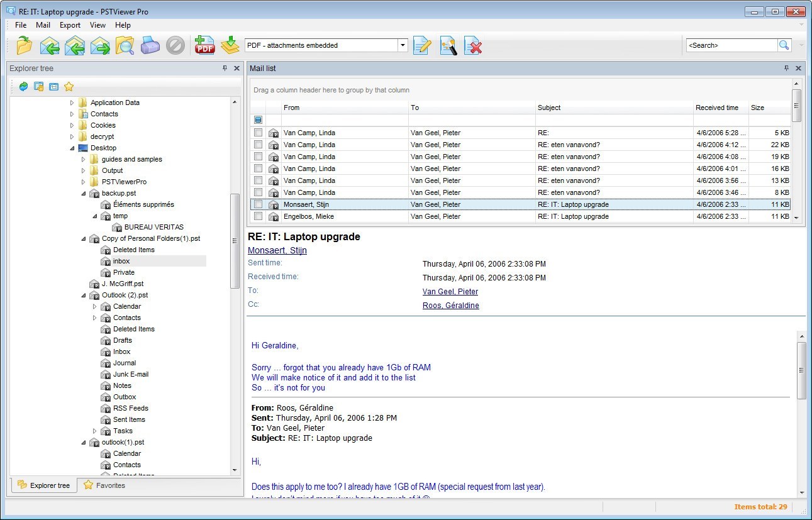This screenshot has height=520, width=812.
Task: Open the Export menu
Action: click(70, 25)
